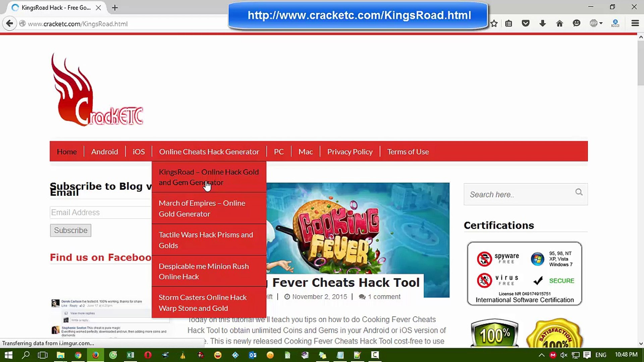
Task: Select KingsRoad Online Hack Gold menu entry
Action: [209, 177]
